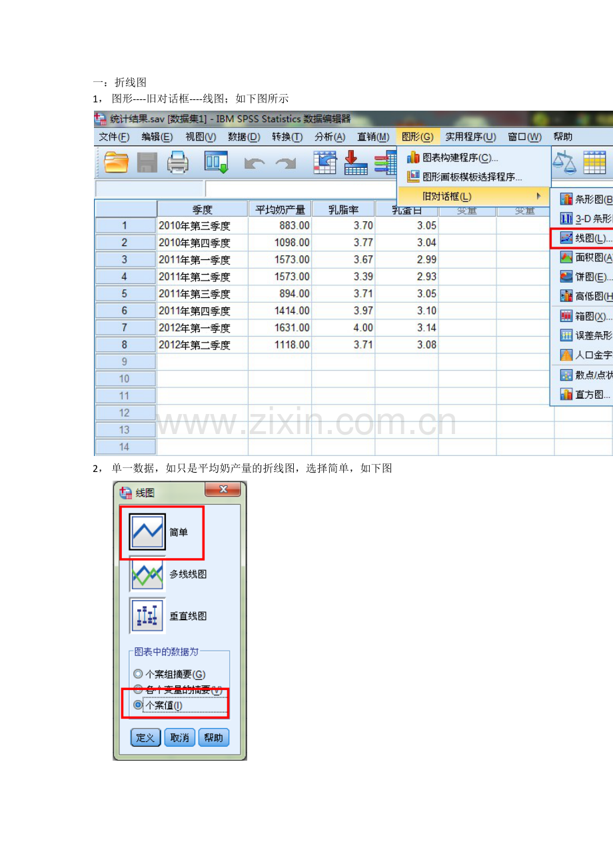
Task: Click the Recall recent dialogs icon
Action: click(216, 163)
